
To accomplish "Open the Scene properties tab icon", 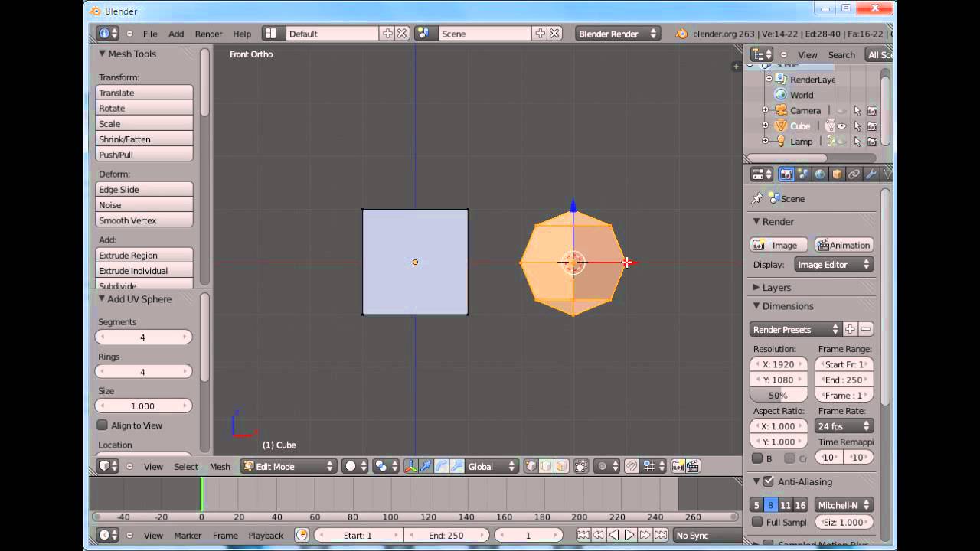I will click(x=803, y=174).
